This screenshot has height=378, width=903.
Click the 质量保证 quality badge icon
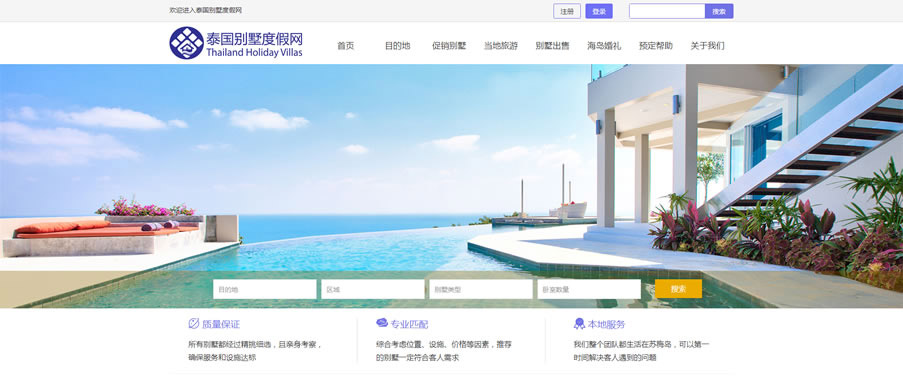[x=194, y=323]
